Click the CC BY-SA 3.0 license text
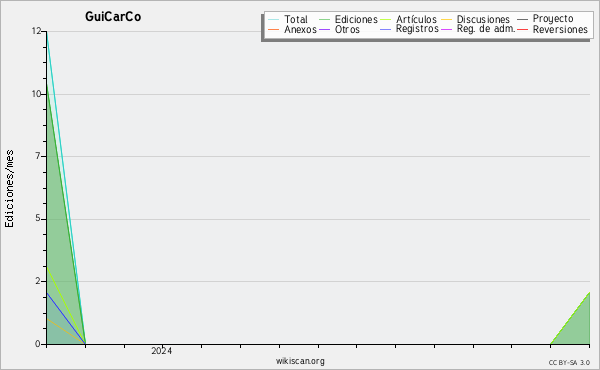The width and height of the screenshot is (600, 370). click(x=569, y=363)
